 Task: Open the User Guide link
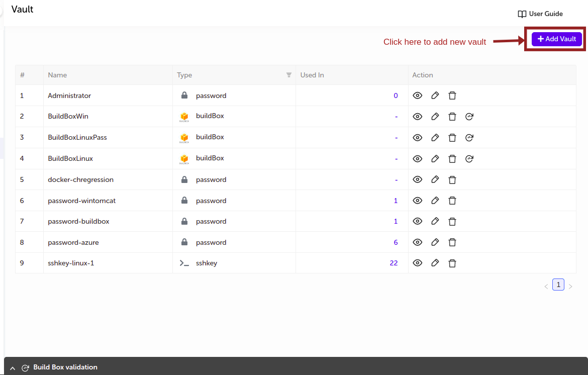[x=540, y=14]
